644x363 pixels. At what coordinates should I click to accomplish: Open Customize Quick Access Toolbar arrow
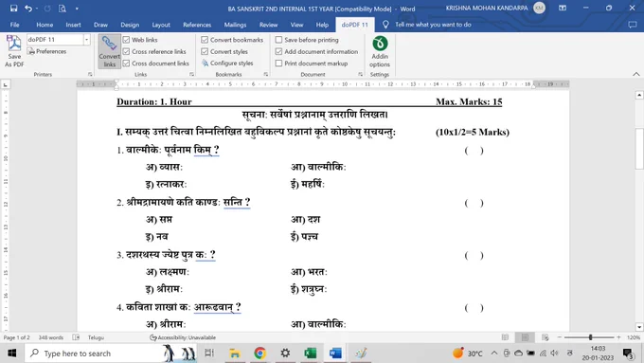[x=77, y=9]
